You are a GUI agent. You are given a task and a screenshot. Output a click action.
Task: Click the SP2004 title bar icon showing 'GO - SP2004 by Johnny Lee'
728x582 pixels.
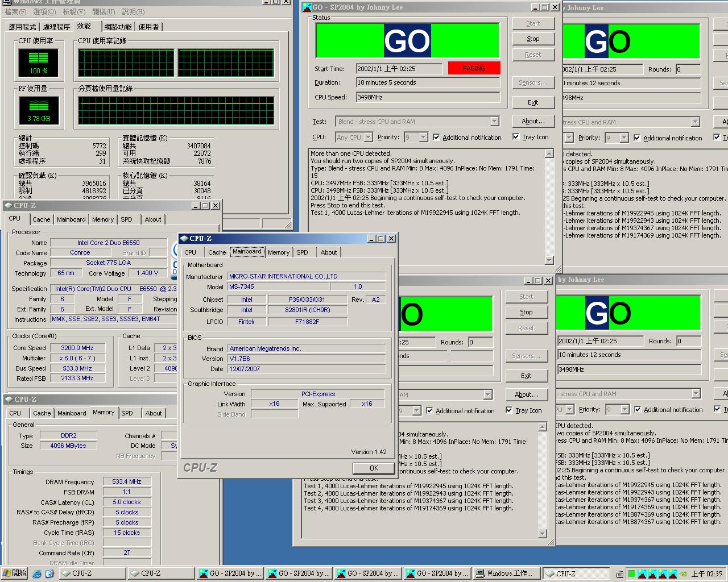307,7
